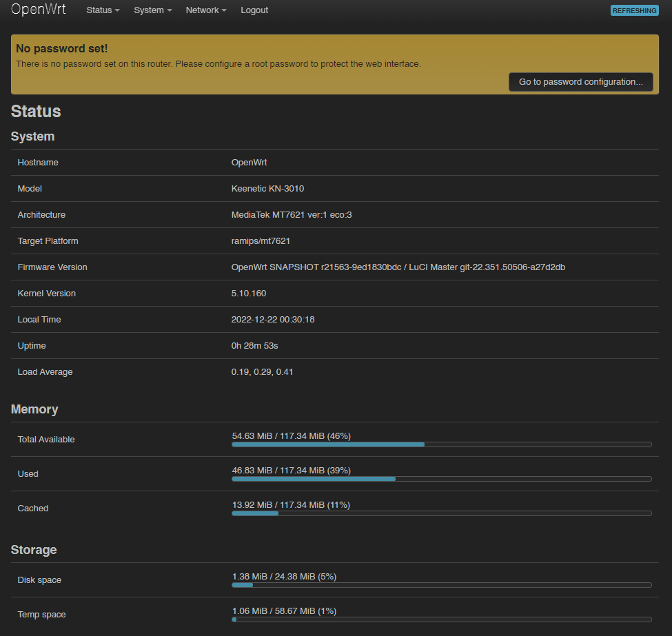Viewport: 672px width, 636px height.
Task: Click the Used memory progress bar
Action: (441, 479)
